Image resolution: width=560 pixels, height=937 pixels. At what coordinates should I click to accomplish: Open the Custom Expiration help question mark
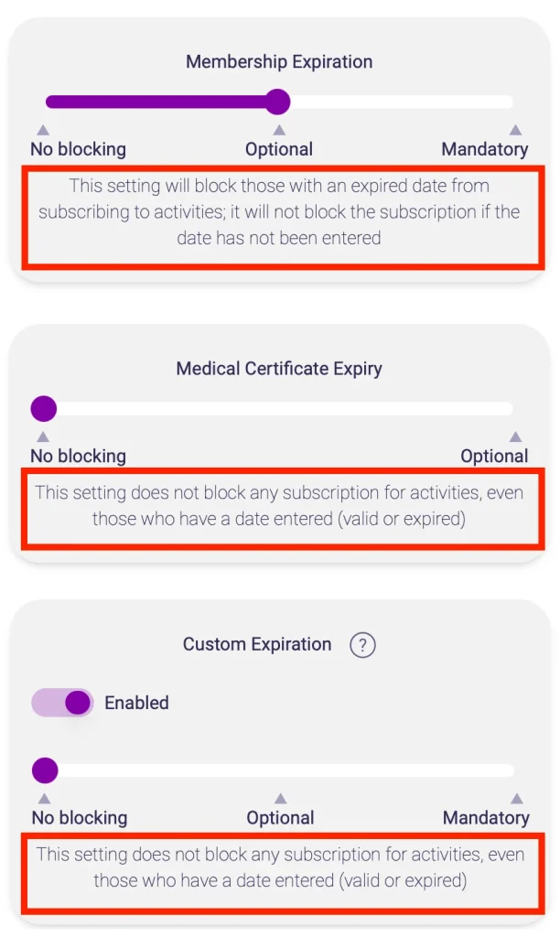[x=362, y=645]
